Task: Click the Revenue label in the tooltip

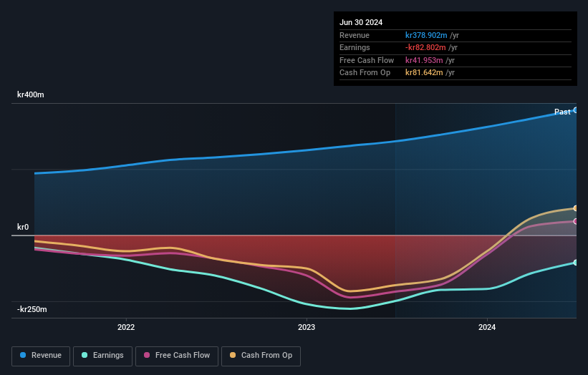Action: click(355, 35)
